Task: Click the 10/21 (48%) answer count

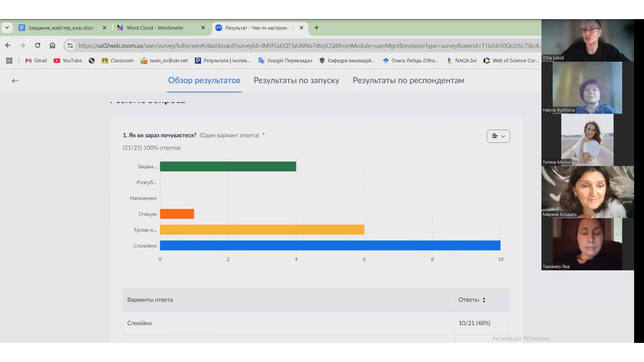Action: point(474,323)
